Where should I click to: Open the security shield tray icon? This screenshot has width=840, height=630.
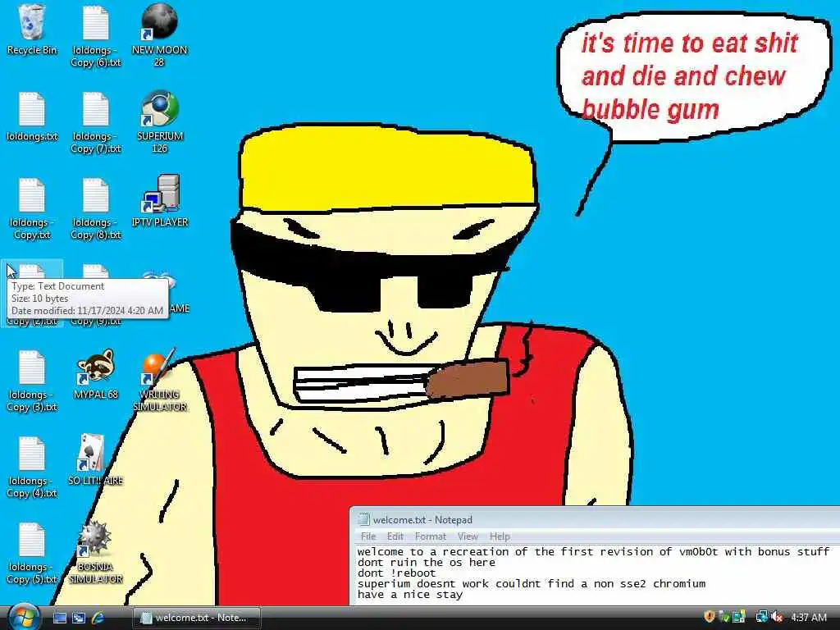[x=710, y=617]
